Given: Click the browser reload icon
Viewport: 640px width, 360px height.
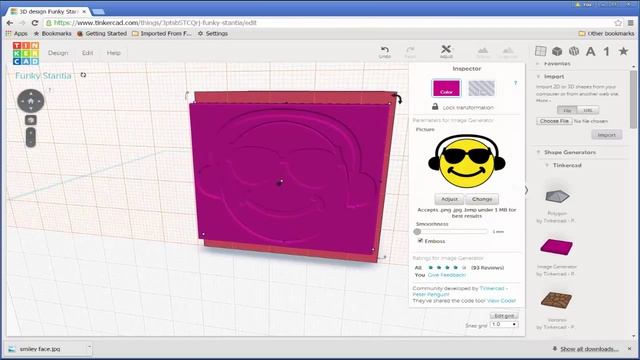Looking at the screenshot, I should coord(35,23).
